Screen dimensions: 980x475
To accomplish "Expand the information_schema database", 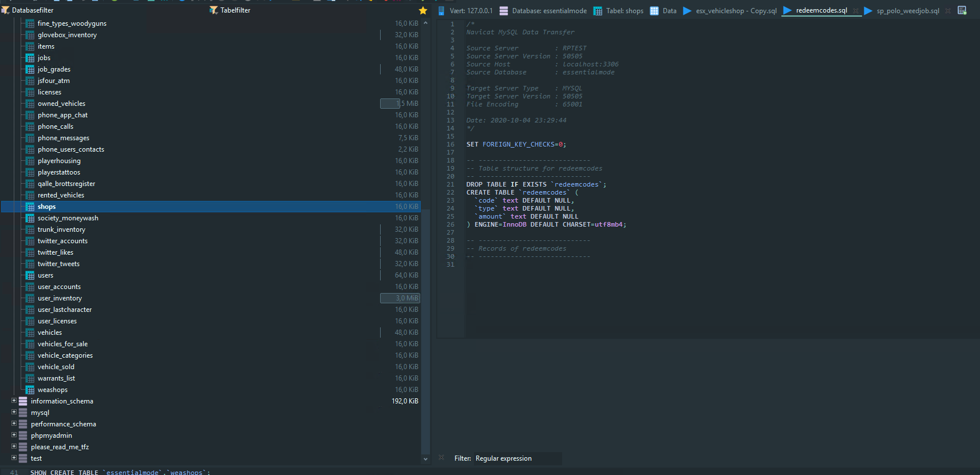I will [x=14, y=401].
